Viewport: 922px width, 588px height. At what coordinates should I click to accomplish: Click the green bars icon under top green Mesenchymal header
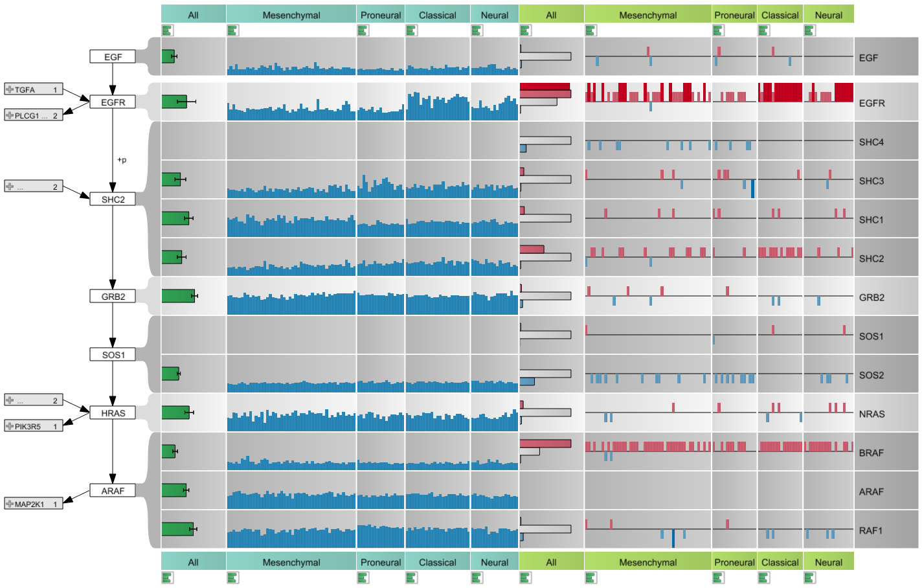(x=590, y=30)
